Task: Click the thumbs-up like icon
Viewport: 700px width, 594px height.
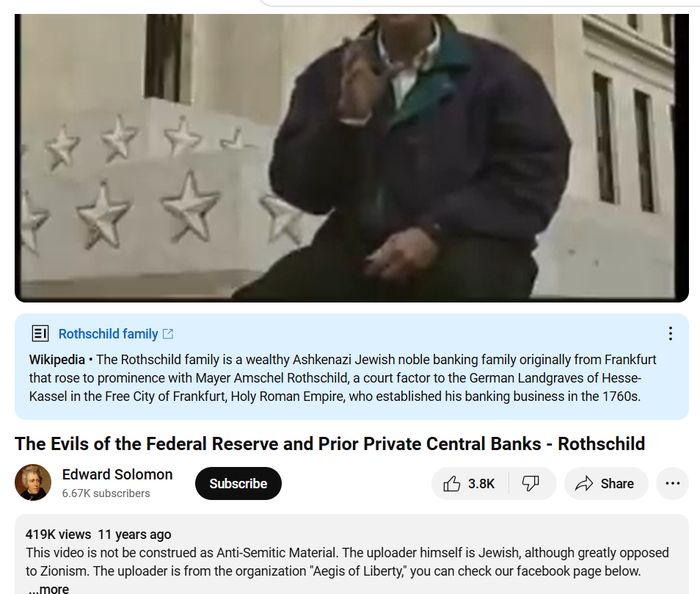Action: coord(451,484)
